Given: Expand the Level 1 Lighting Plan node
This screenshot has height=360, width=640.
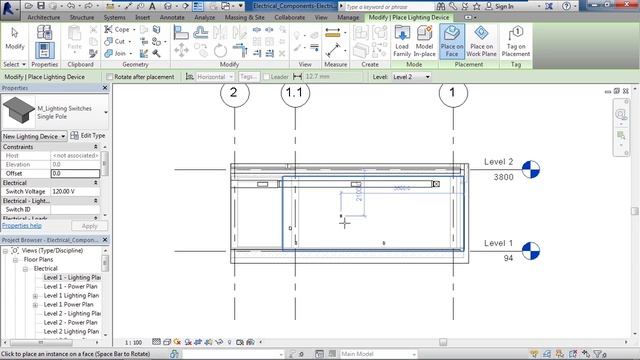Looking at the screenshot, I should click(36, 296).
